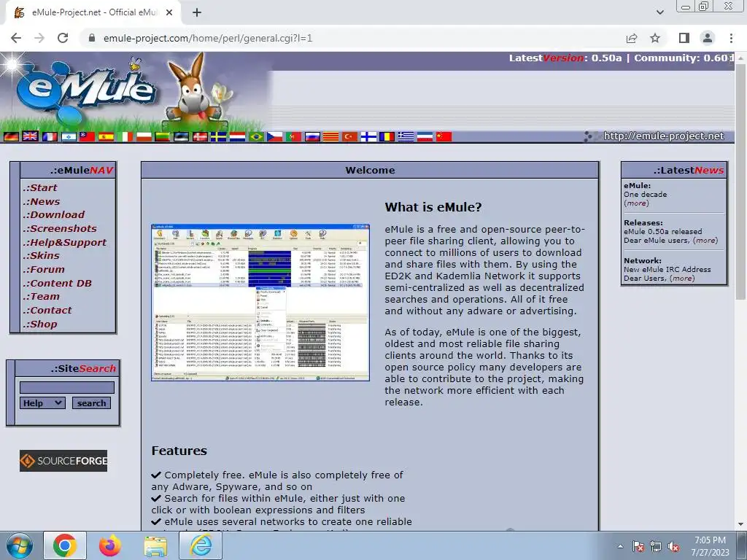Click the page vertical scrollbar
The width and height of the screenshot is (747, 560).
[x=741, y=181]
